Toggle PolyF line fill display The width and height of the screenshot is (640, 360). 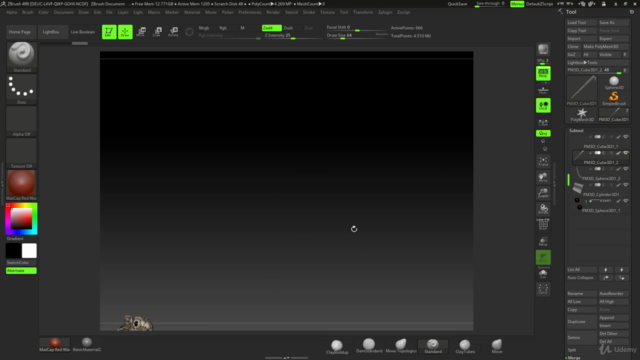pos(543,224)
